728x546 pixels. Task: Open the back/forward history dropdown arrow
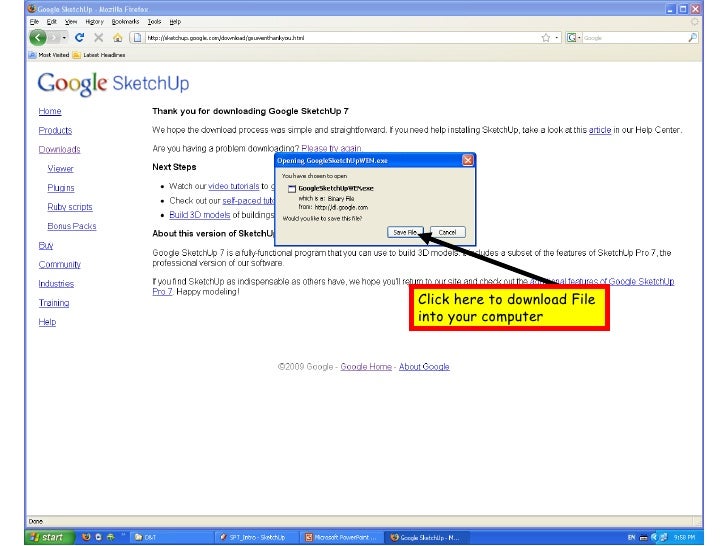point(64,38)
